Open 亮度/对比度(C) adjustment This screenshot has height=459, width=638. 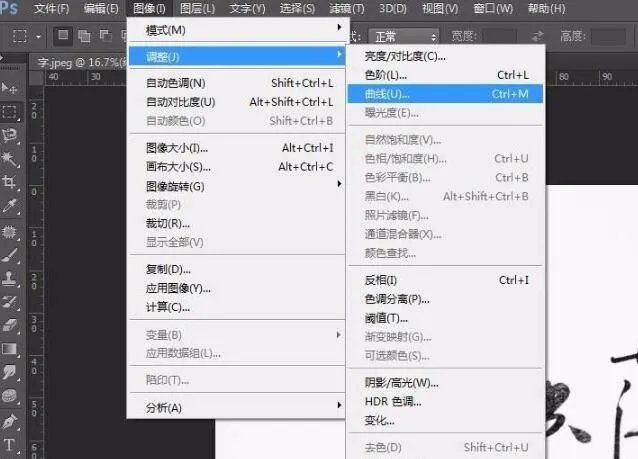click(x=445, y=56)
